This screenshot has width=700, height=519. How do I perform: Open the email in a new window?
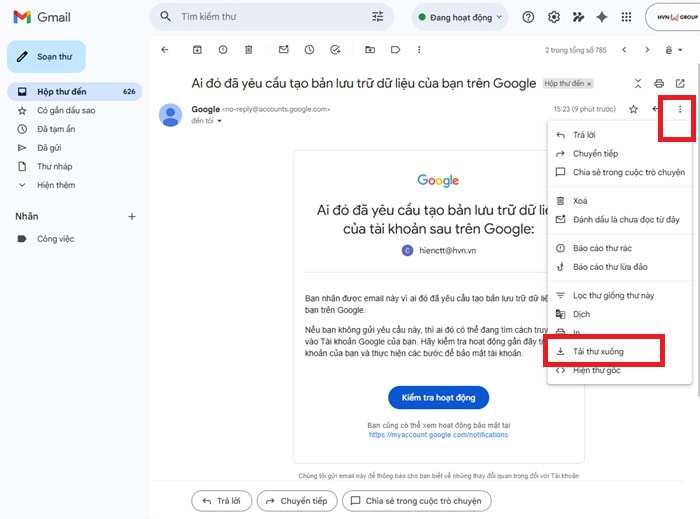(681, 83)
